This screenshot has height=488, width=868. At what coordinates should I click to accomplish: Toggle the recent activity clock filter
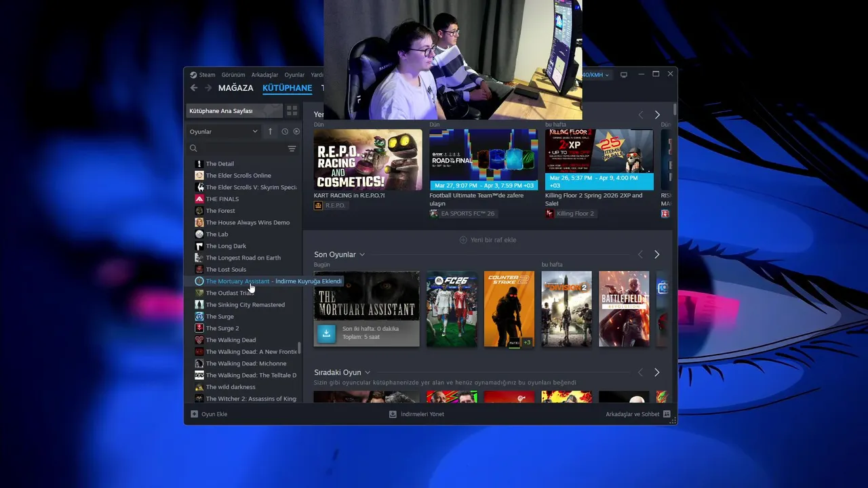285,131
